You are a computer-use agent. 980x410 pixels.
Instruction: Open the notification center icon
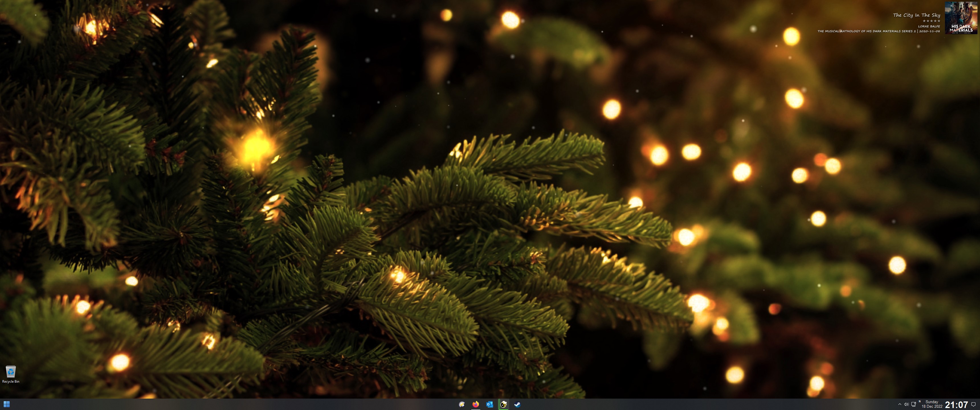[973, 404]
